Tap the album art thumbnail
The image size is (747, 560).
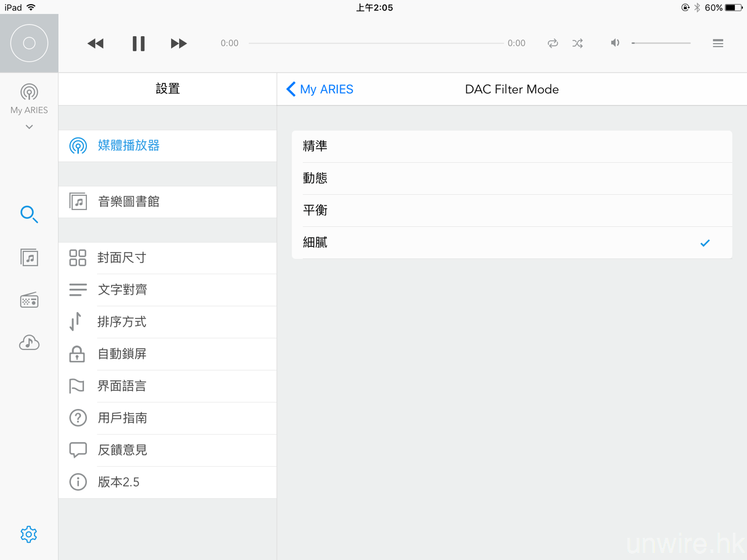(29, 43)
